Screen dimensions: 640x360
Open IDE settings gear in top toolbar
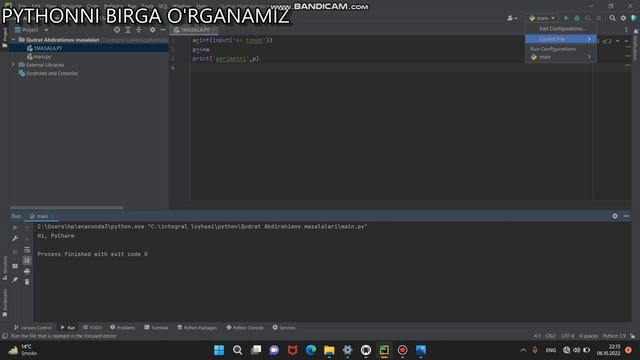[623, 18]
